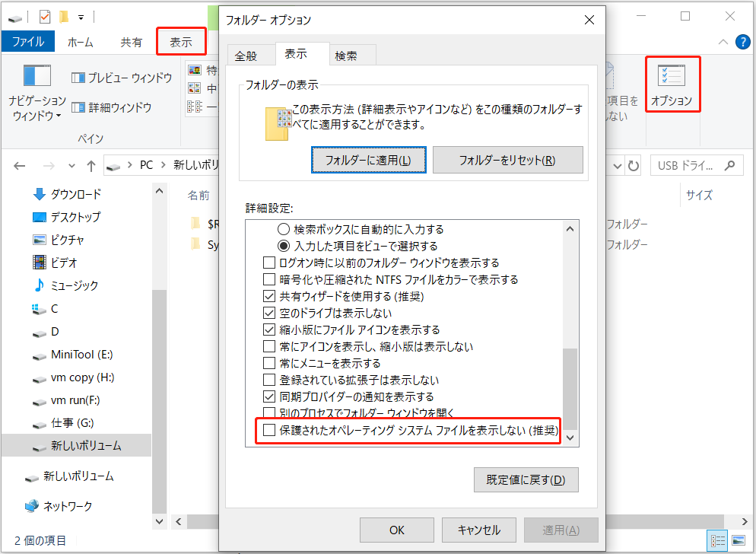756x554 pixels.
Task: Open the ホーム ribbon tab
Action: [x=80, y=42]
